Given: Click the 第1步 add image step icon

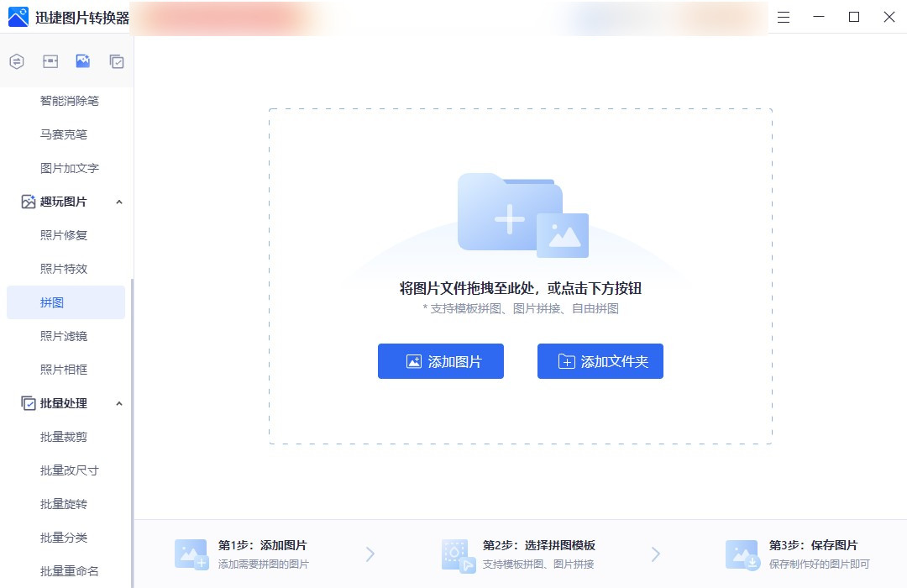Looking at the screenshot, I should point(190,553).
